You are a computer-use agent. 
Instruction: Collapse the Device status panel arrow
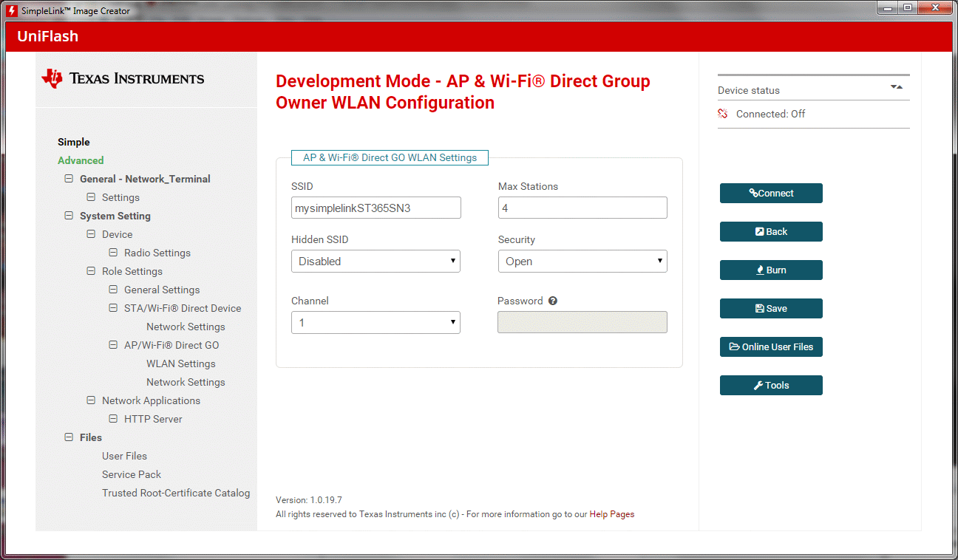pyautogui.click(x=897, y=86)
